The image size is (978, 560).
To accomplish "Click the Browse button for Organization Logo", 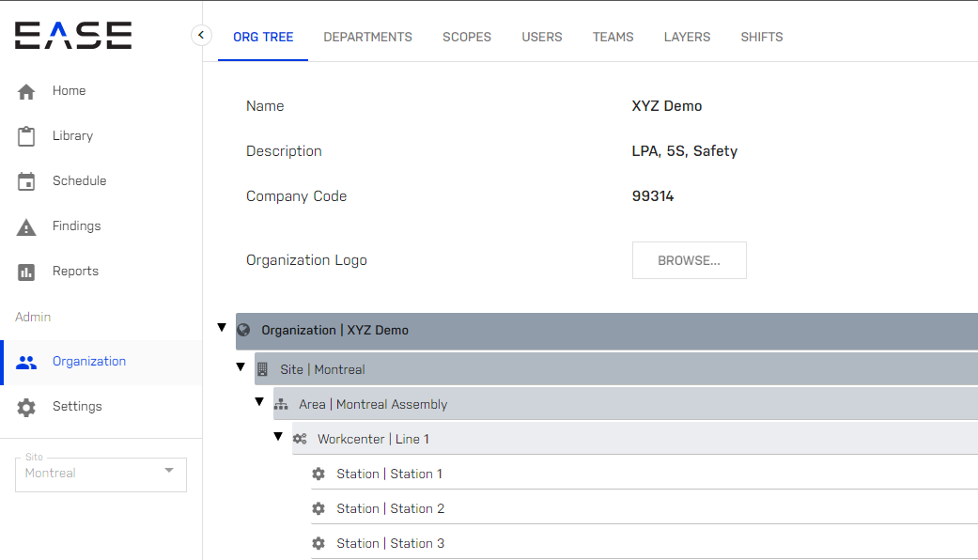I will (x=690, y=260).
